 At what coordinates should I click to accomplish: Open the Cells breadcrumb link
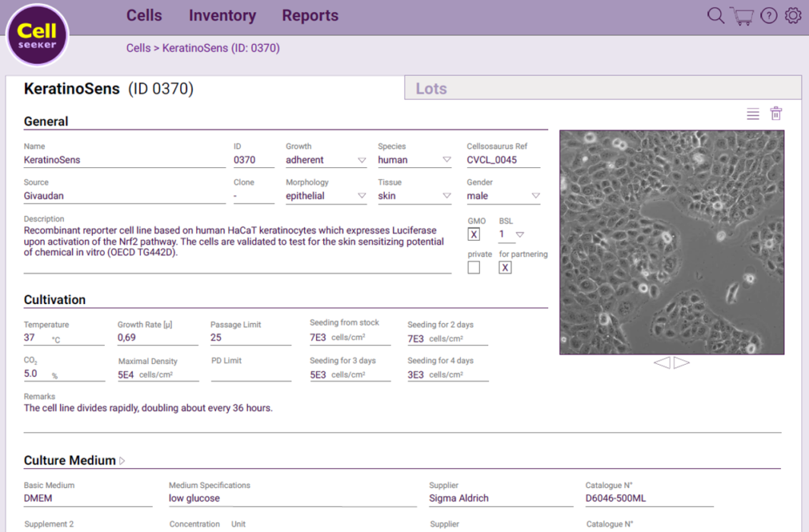click(x=138, y=47)
